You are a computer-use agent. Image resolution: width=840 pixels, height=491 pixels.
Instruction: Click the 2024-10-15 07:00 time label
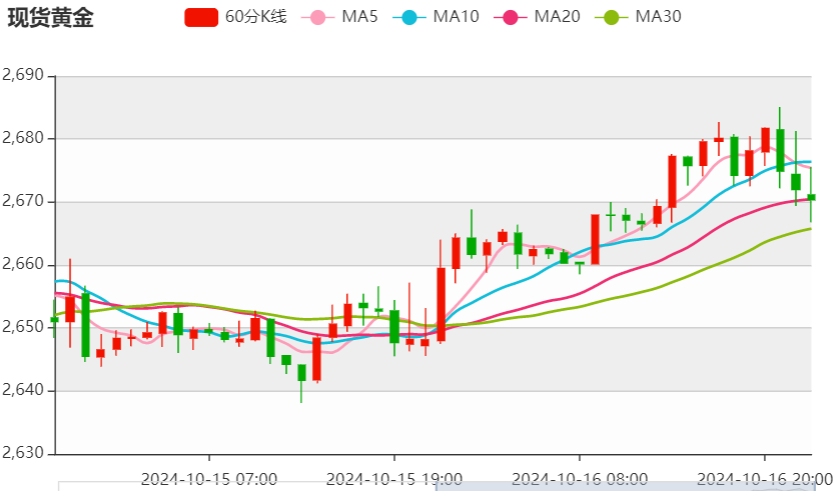pos(209,479)
